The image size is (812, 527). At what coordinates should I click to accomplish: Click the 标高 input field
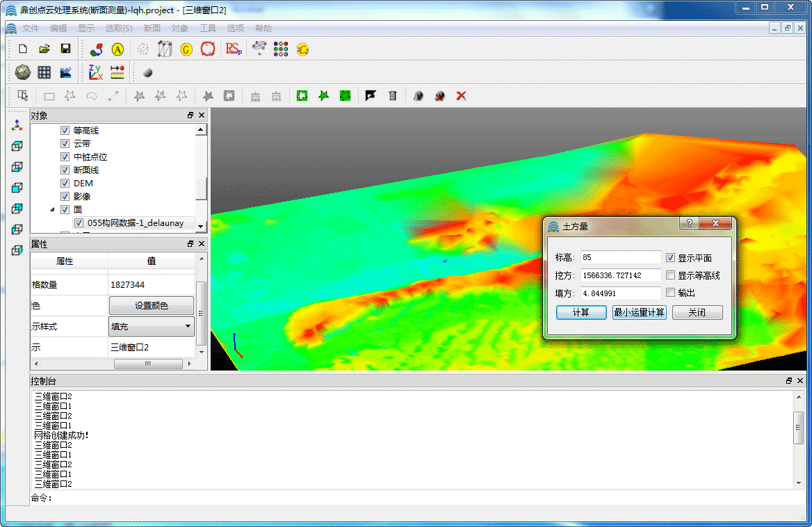621,258
